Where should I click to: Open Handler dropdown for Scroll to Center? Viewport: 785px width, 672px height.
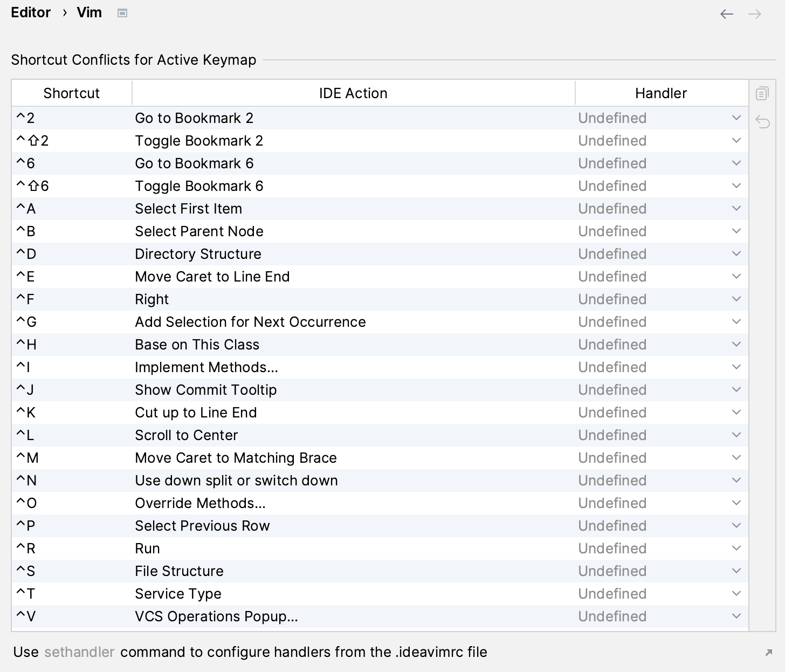(x=736, y=435)
